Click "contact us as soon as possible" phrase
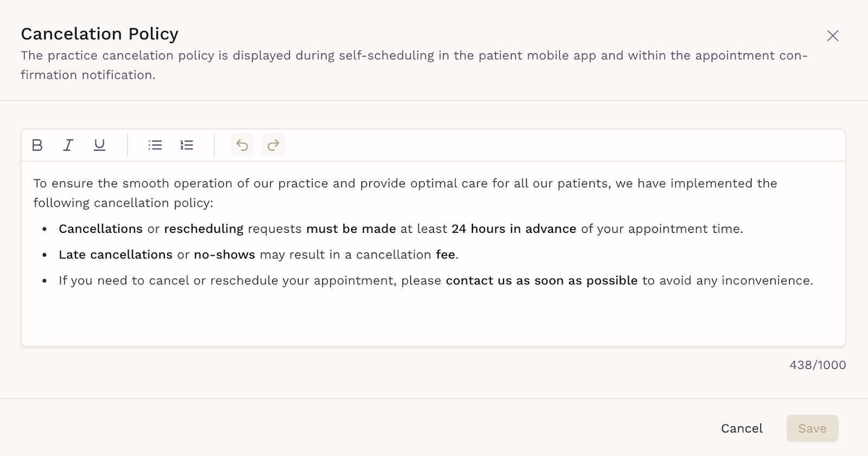The width and height of the screenshot is (868, 456). pos(541,281)
